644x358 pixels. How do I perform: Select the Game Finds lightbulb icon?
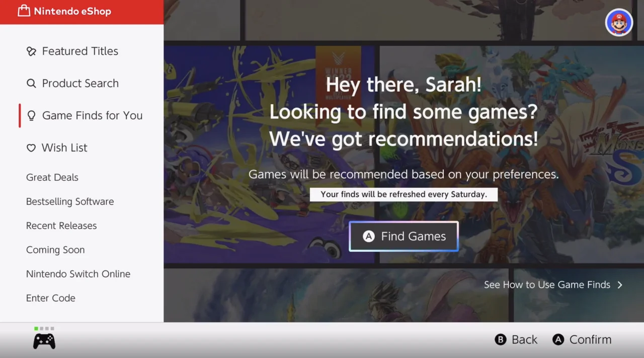coord(31,115)
